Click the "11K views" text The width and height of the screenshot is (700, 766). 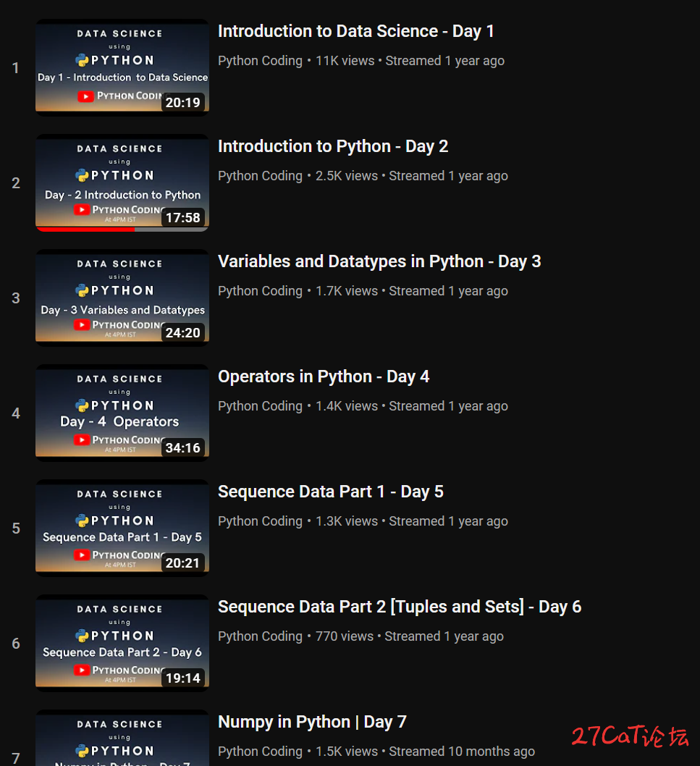tap(345, 61)
